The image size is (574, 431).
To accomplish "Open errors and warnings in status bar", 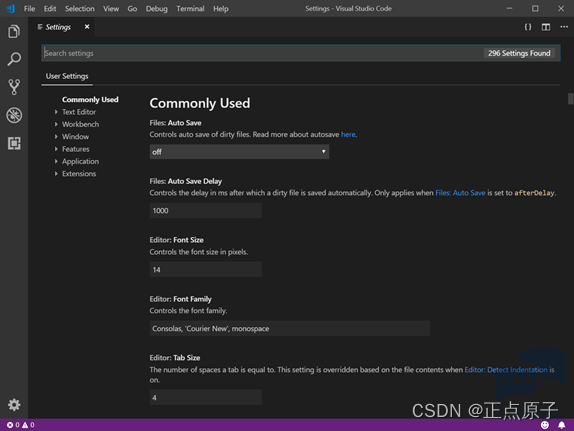I will coord(20,425).
